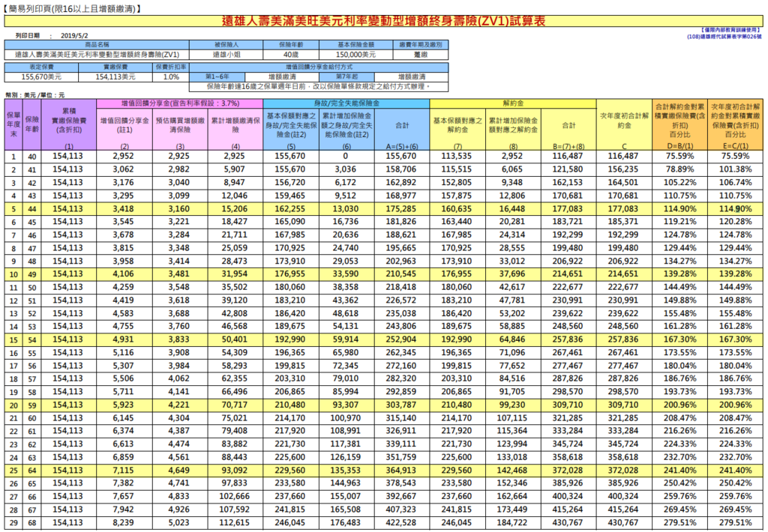Select the insured age cell 40歲
The width and height of the screenshot is (768, 532).
(x=291, y=55)
